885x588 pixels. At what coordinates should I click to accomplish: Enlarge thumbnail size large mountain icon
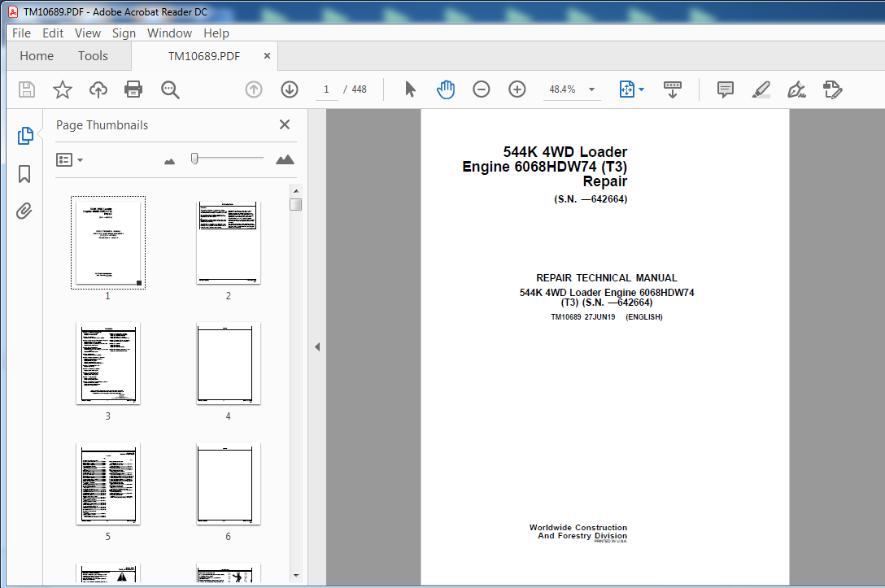(x=285, y=159)
